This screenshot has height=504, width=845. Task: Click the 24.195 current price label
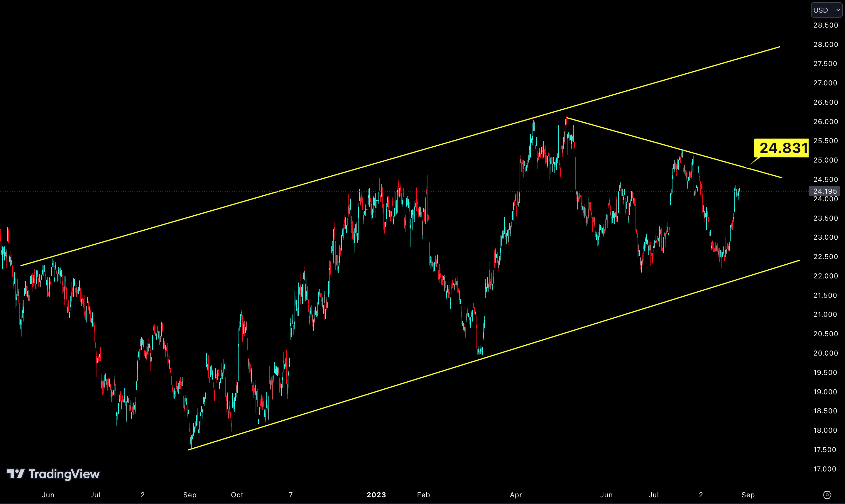(x=825, y=191)
